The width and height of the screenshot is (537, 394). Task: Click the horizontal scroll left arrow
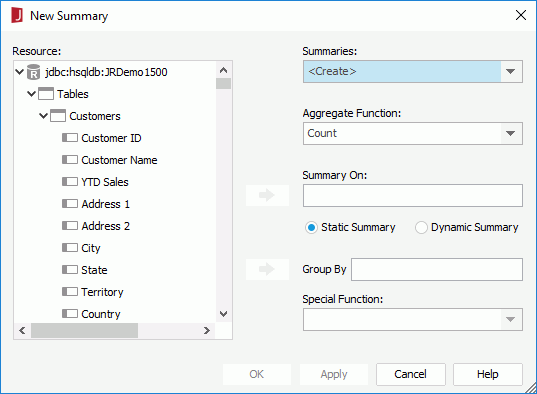[x=23, y=331]
